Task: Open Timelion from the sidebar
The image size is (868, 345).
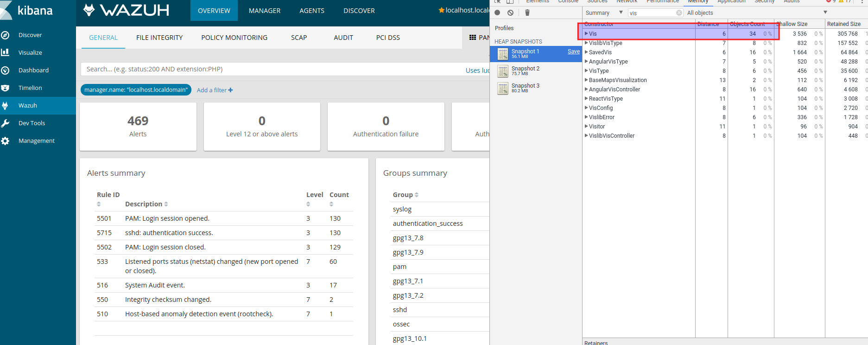Action: 30,88
